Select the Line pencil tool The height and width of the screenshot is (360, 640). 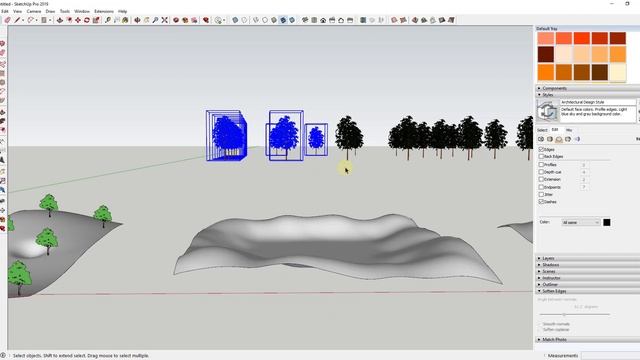tap(17, 20)
